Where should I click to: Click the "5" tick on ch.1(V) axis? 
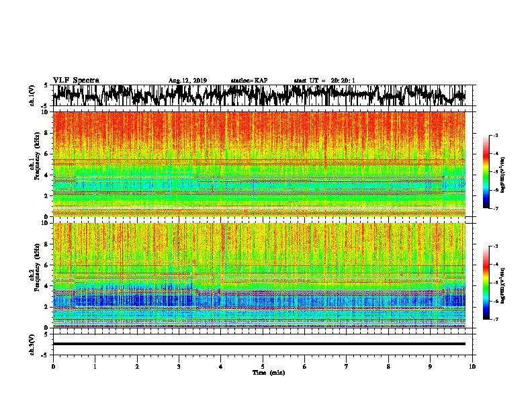coord(46,85)
